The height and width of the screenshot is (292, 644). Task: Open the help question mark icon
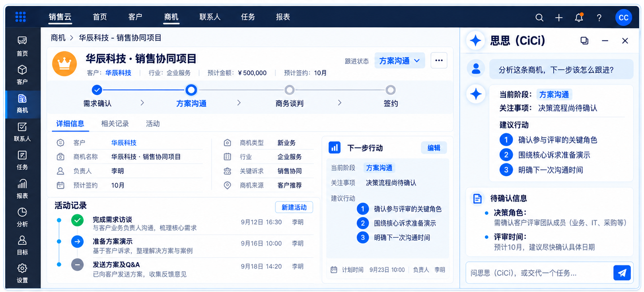599,17
